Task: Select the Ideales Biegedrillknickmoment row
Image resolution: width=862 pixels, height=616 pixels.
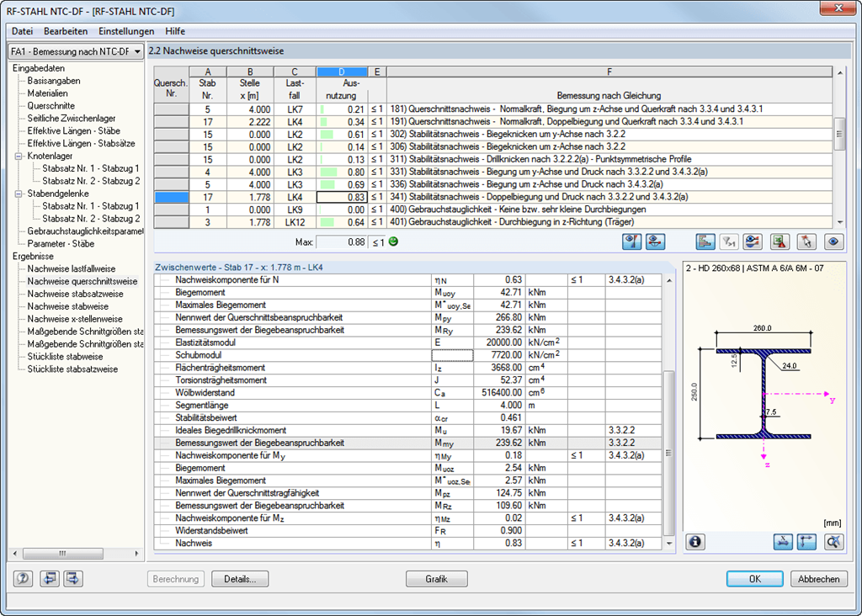Action: [x=407, y=430]
